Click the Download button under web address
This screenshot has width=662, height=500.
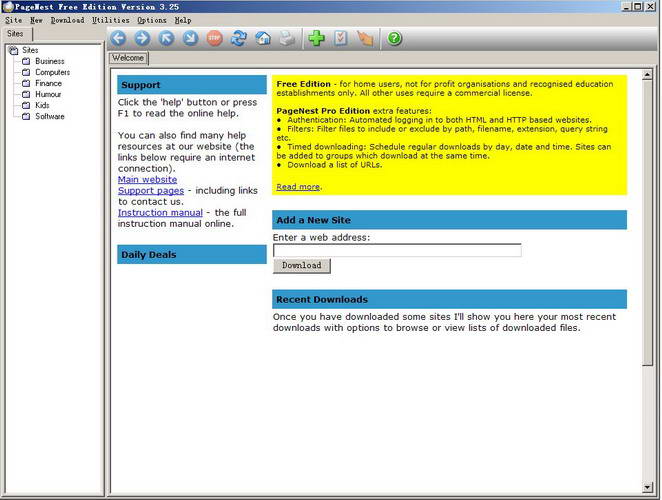[301, 266]
